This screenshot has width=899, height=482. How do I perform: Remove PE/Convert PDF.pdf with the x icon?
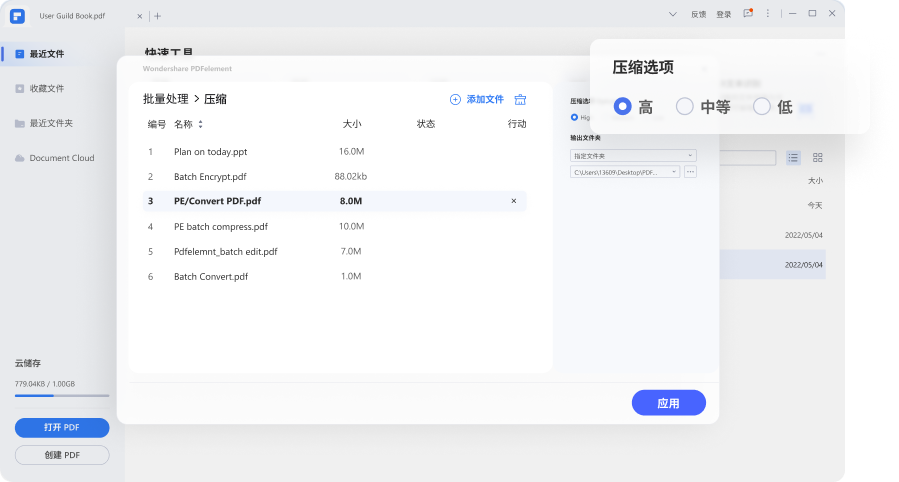pyautogui.click(x=514, y=201)
